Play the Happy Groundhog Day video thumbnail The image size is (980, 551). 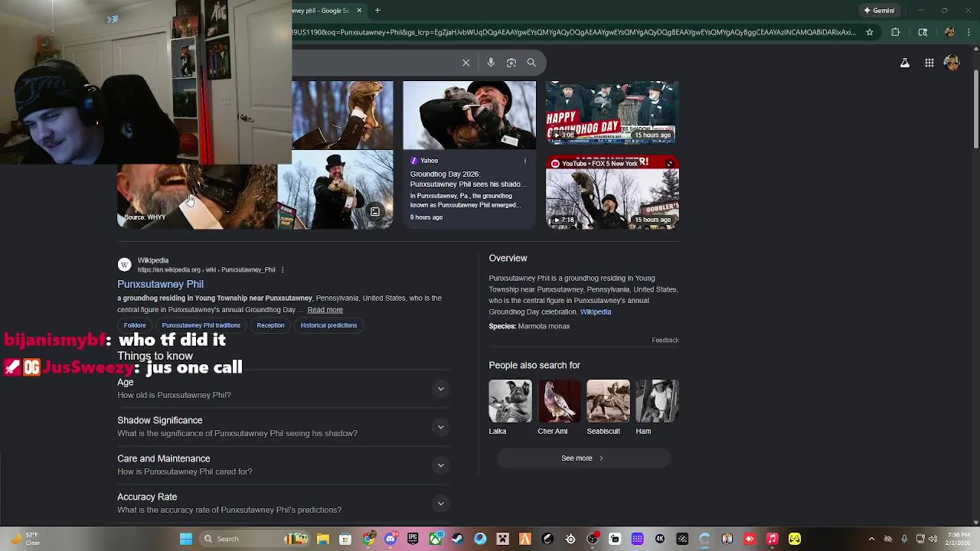coord(612,113)
